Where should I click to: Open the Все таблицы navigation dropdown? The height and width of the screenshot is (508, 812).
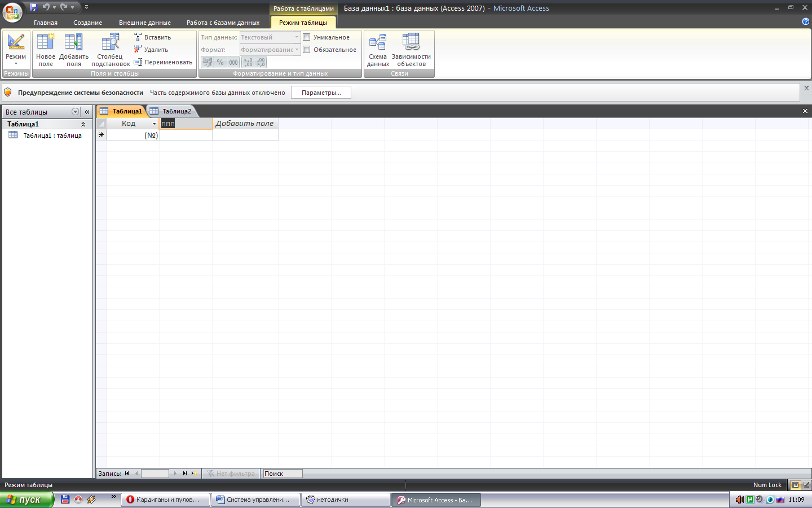[76, 112]
